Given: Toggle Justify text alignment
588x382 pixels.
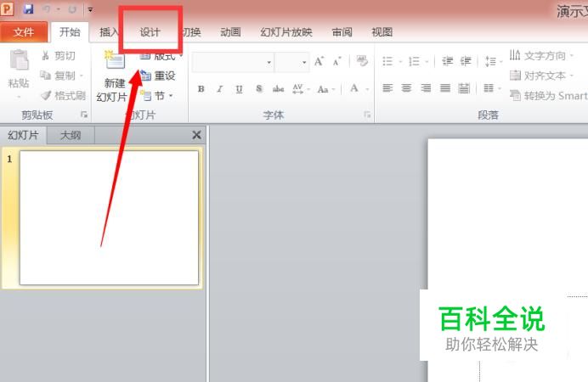Looking at the screenshot, I should (445, 88).
